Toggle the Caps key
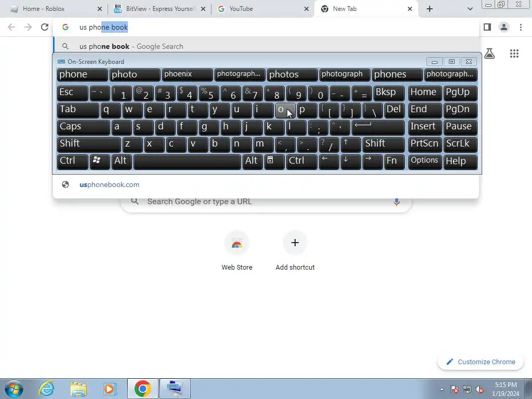Viewport: 532px width, 399px height. click(84, 127)
